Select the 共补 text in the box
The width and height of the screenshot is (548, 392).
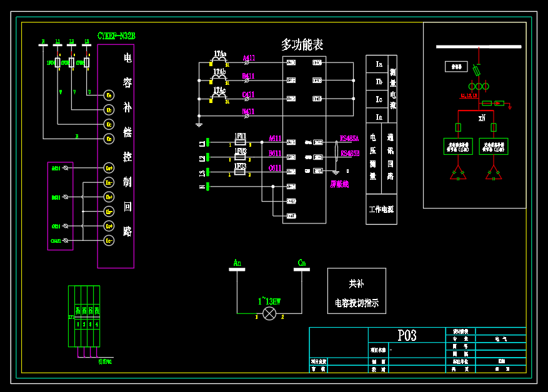(356, 284)
